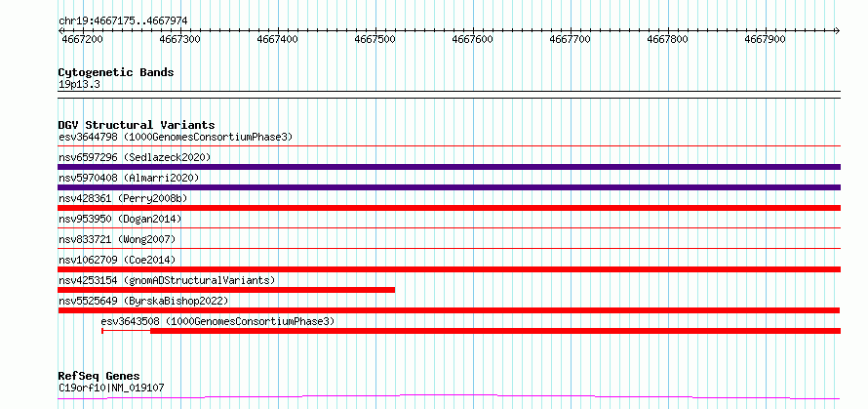
Task: Click ruler position 4667300
Action: (179, 39)
